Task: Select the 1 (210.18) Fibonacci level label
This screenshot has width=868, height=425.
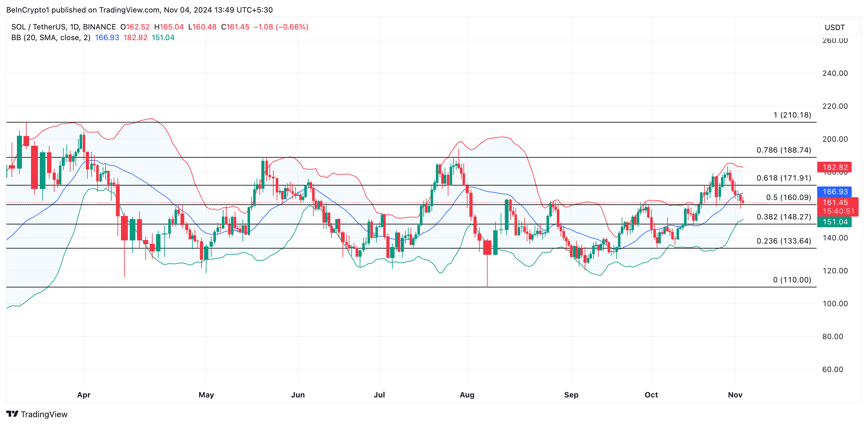Action: click(x=792, y=115)
